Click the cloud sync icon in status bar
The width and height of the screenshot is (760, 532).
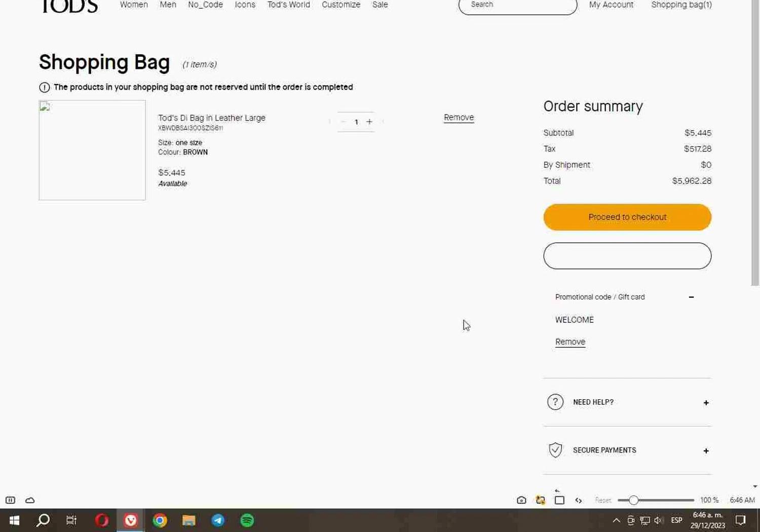30,500
